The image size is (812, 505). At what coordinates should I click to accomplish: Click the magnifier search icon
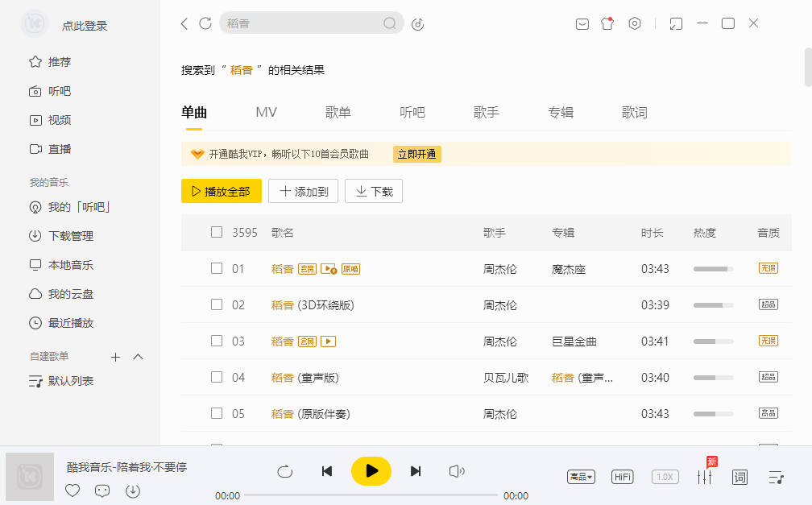(389, 23)
